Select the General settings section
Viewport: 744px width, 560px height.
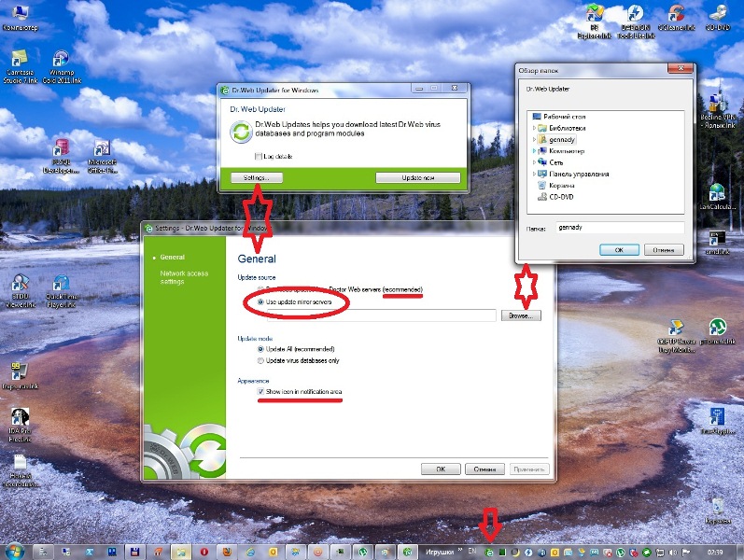(172, 257)
